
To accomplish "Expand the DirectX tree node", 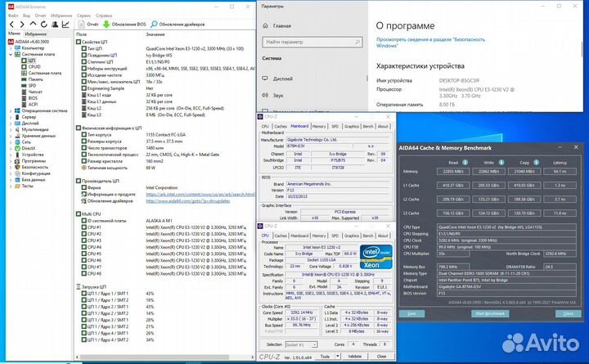I will tap(11, 148).
